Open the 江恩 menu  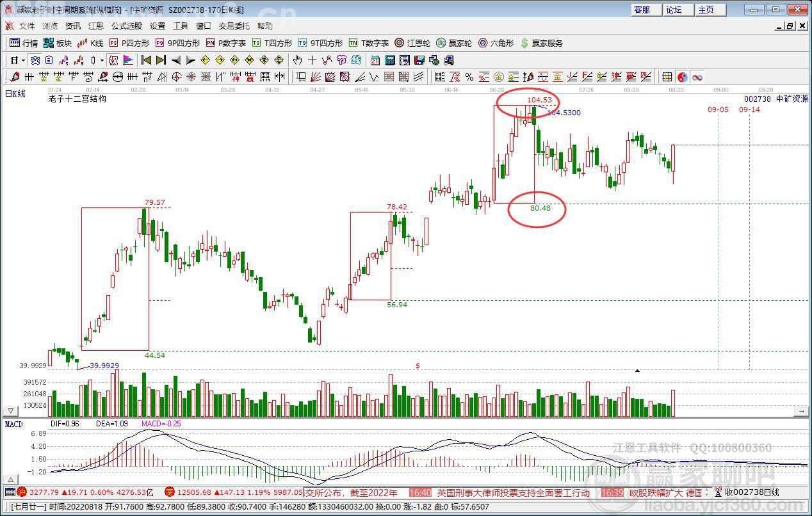96,26
